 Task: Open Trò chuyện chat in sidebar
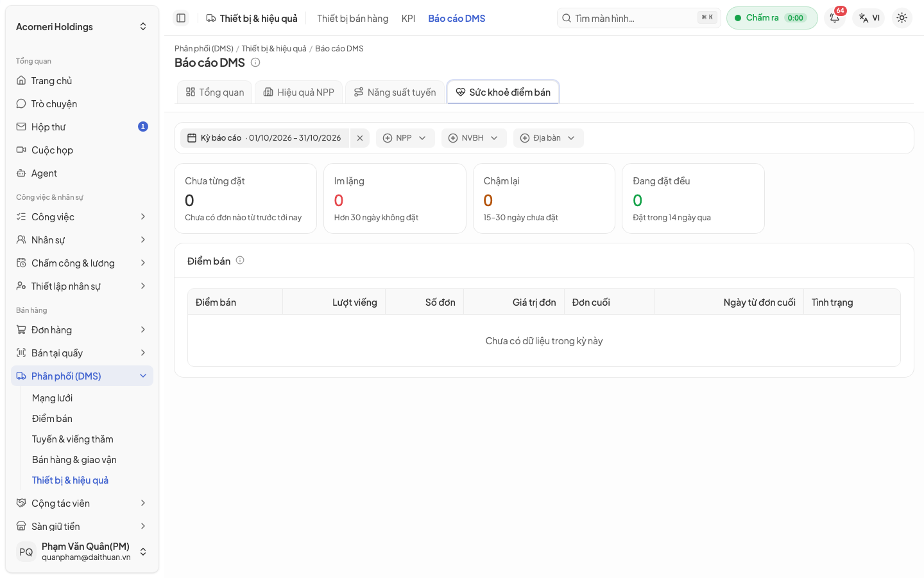click(x=81, y=104)
